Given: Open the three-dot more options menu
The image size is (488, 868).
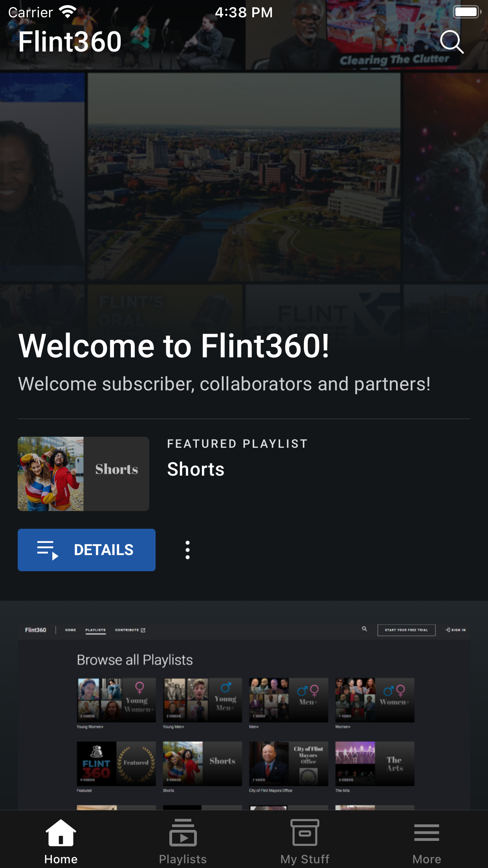Looking at the screenshot, I should (x=187, y=550).
